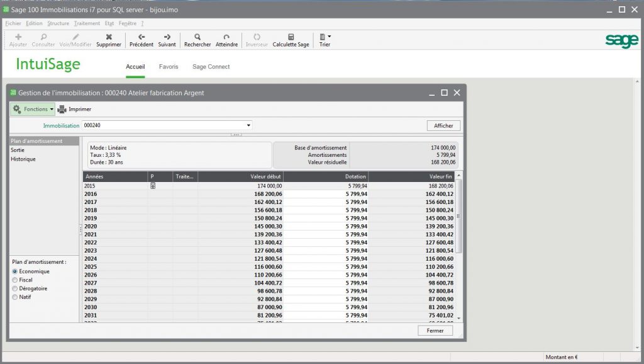
Task: Click the Gestion de l'immobilisation window icon
Action: click(13, 93)
